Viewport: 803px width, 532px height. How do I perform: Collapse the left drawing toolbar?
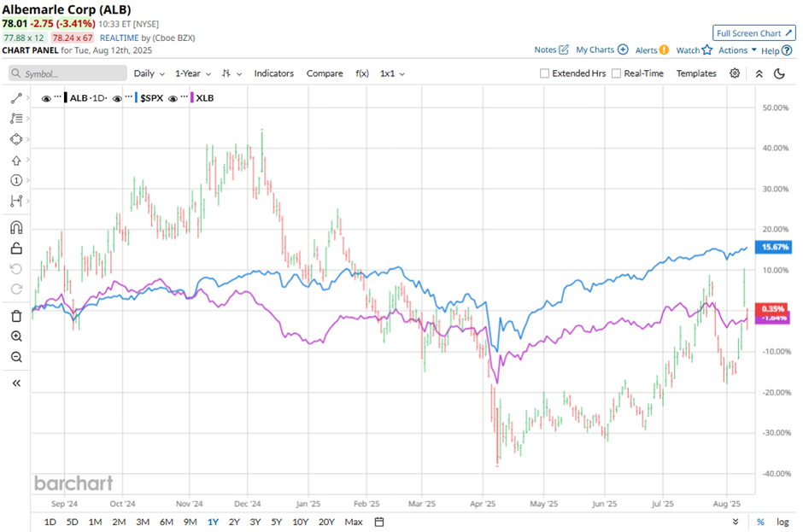(x=16, y=383)
